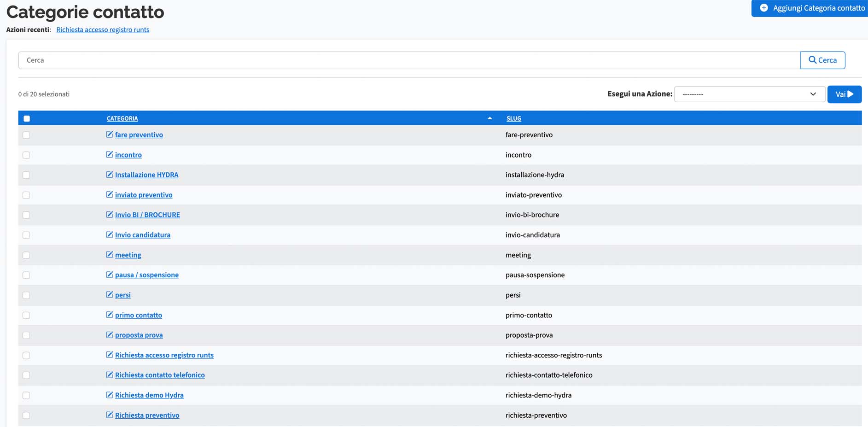
Task: Open the fare preventivo category link
Action: click(x=139, y=135)
